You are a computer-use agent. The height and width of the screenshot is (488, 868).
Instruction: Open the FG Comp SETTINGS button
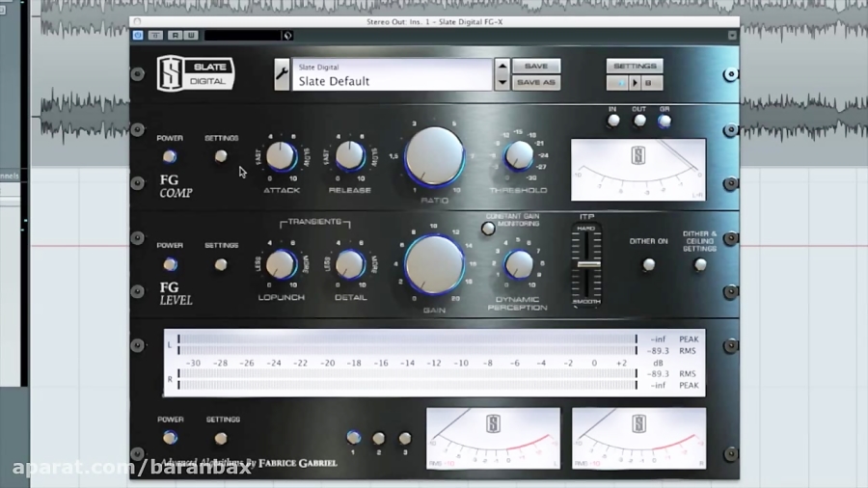pyautogui.click(x=221, y=156)
